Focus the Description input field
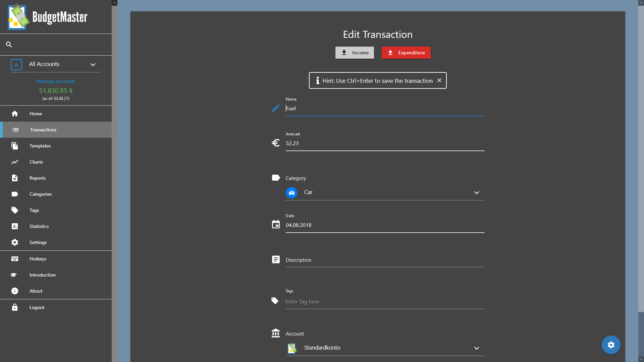This screenshot has width=644, height=362. (x=385, y=260)
